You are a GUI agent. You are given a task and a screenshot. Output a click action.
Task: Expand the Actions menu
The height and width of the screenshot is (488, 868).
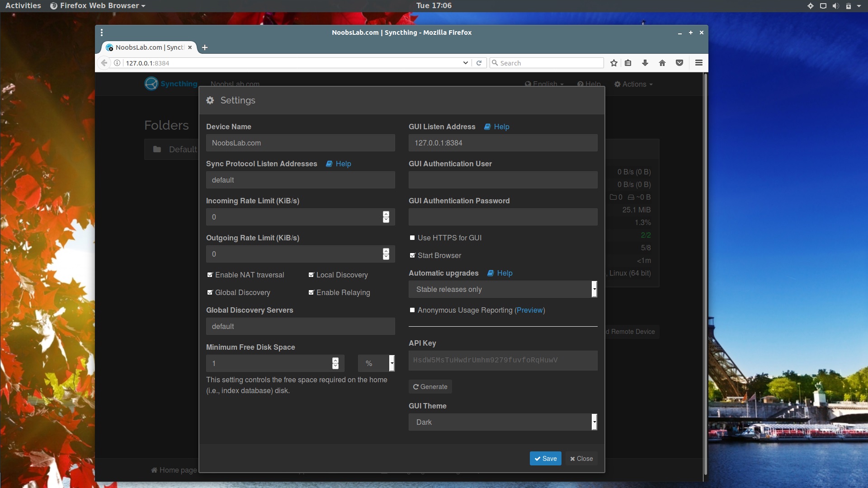tap(633, 84)
